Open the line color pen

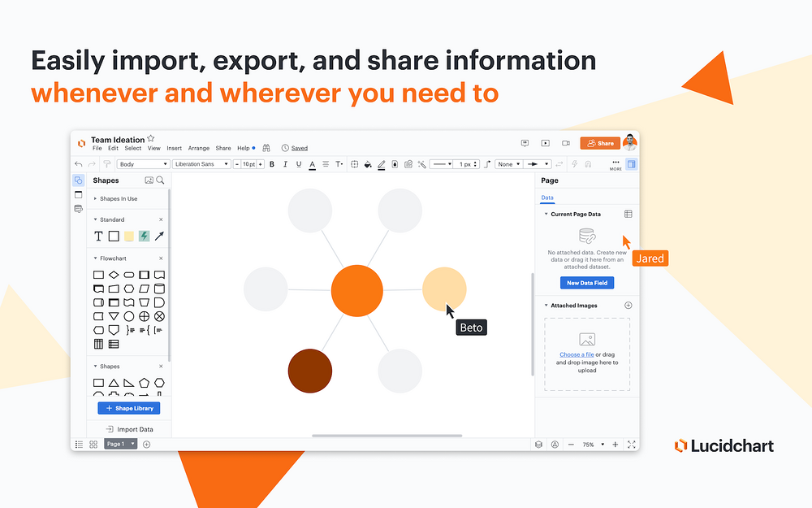[x=381, y=165]
